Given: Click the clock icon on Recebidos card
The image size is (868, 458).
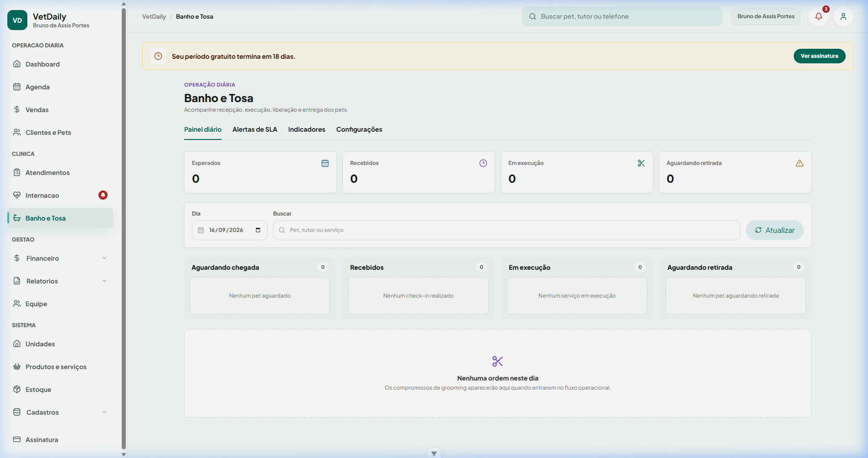Looking at the screenshot, I should pos(483,163).
